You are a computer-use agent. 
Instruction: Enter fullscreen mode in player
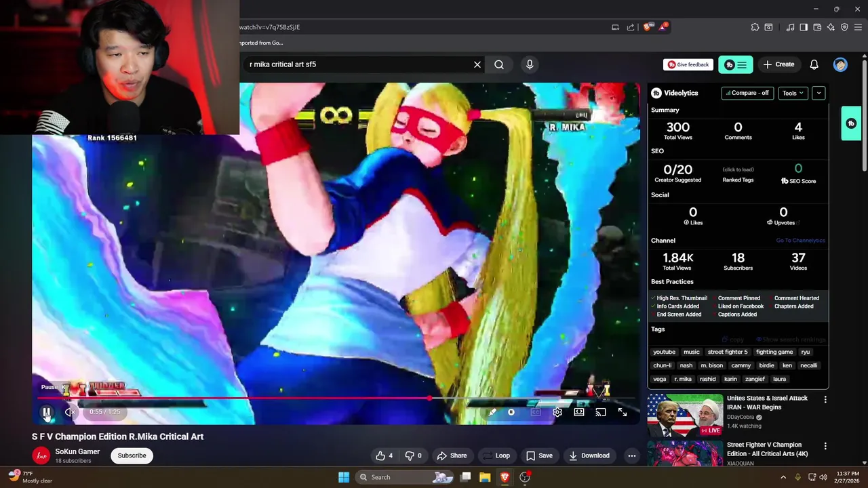pos(623,412)
